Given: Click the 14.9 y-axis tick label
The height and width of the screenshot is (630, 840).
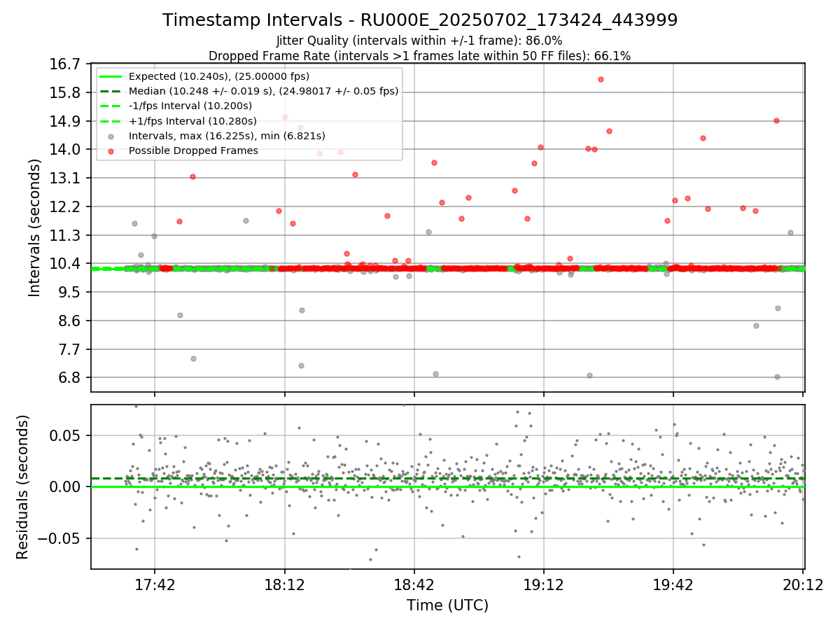Looking at the screenshot, I should (x=66, y=121).
